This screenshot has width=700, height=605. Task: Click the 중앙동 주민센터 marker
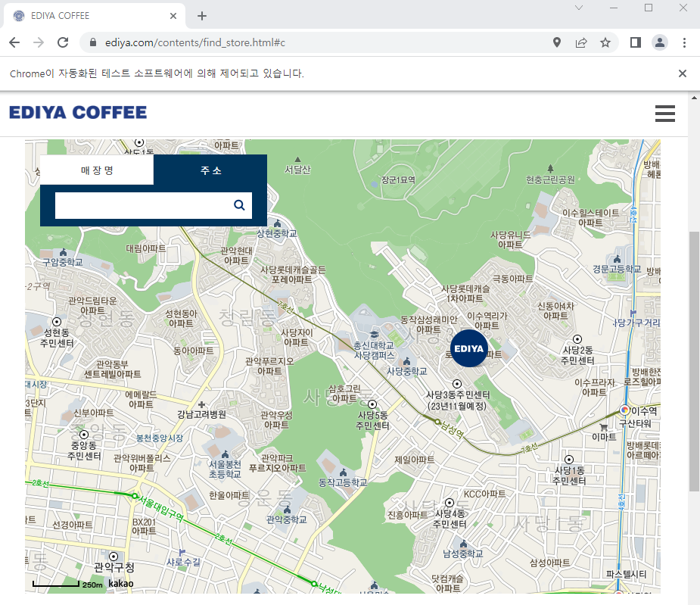pyautogui.click(x=83, y=435)
